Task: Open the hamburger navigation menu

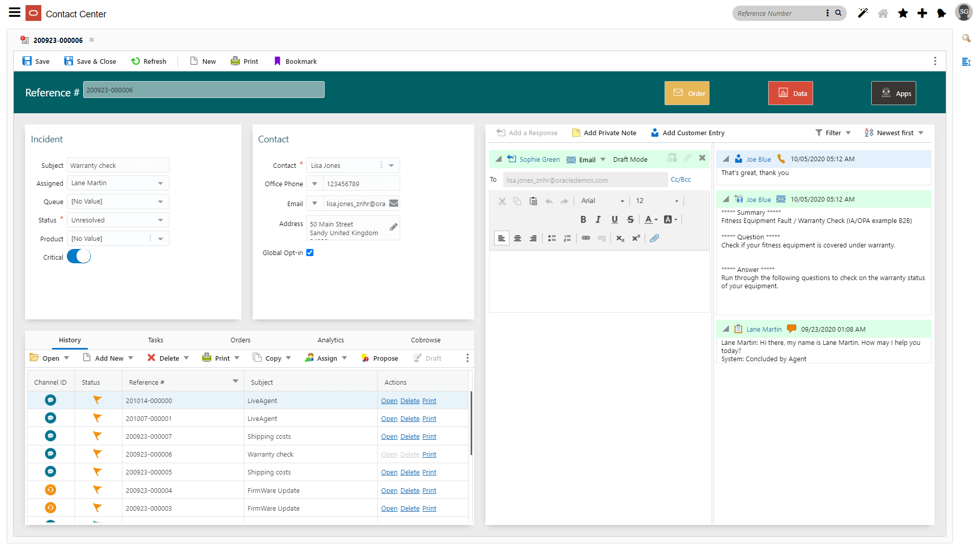Action: pyautogui.click(x=14, y=13)
